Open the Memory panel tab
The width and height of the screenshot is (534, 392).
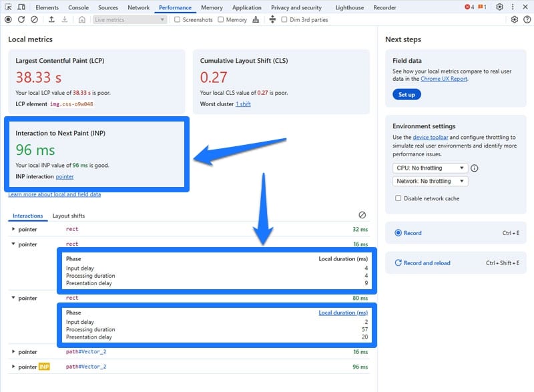[212, 7]
